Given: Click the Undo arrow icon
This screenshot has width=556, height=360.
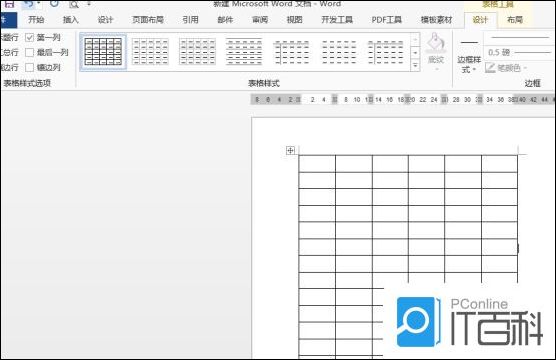Looking at the screenshot, I should pos(29,4).
